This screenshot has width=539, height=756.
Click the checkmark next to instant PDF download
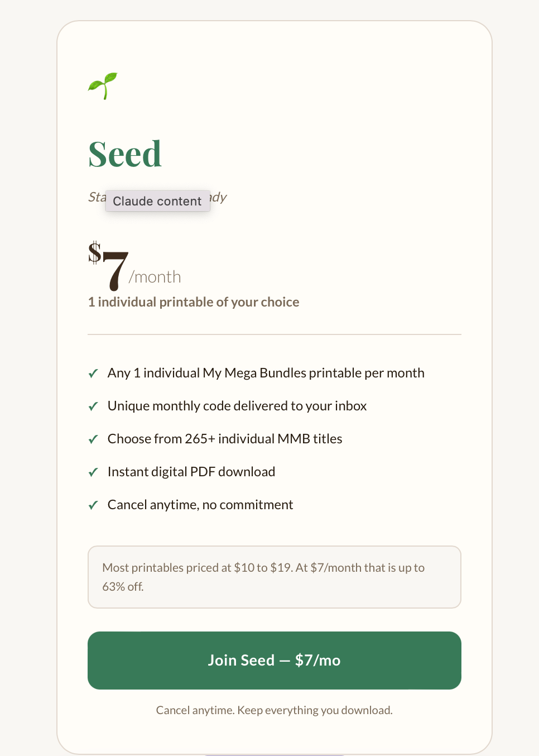(x=93, y=472)
